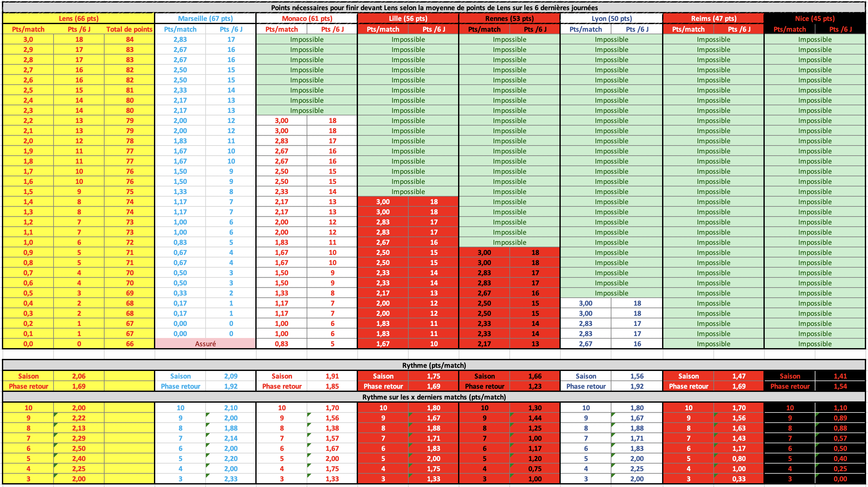Viewport: 868px width, 487px height.
Task: Select Rennes last-9-matches value "1,44"
Action: (535, 418)
